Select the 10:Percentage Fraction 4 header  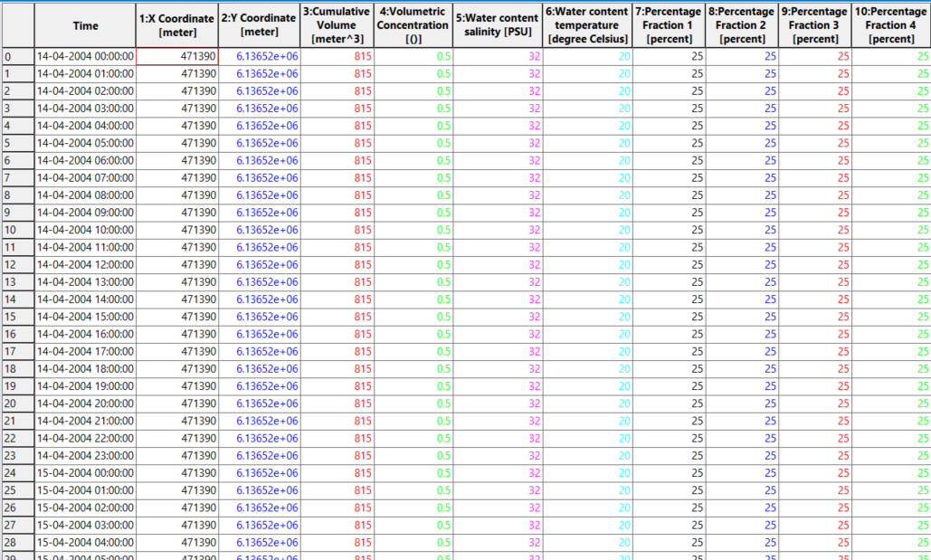coord(890,25)
